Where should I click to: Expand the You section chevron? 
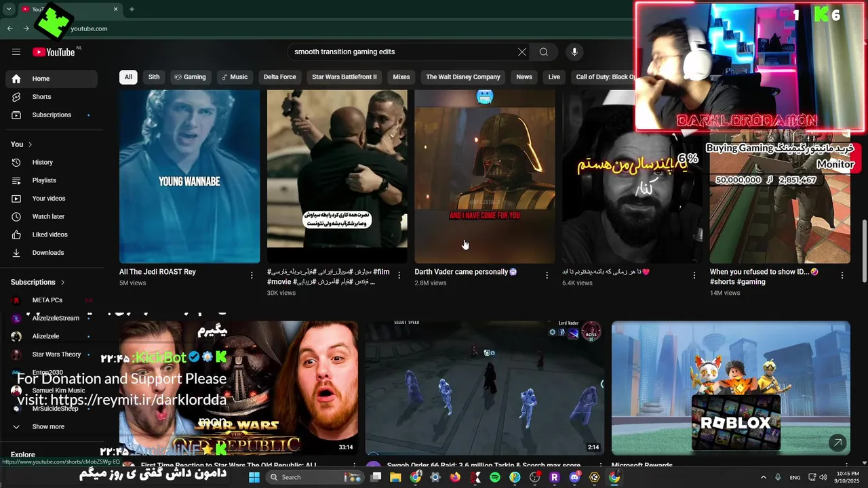[x=30, y=144]
